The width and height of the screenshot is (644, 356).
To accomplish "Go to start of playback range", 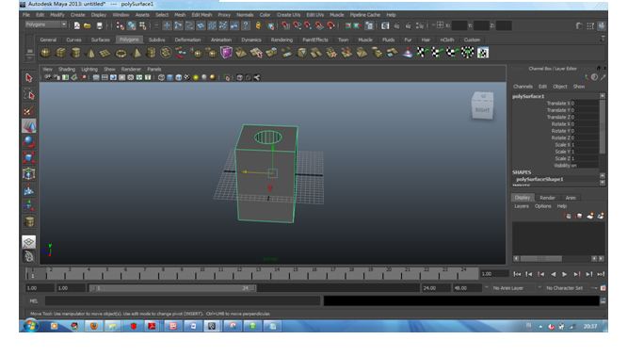I will tap(517, 274).
